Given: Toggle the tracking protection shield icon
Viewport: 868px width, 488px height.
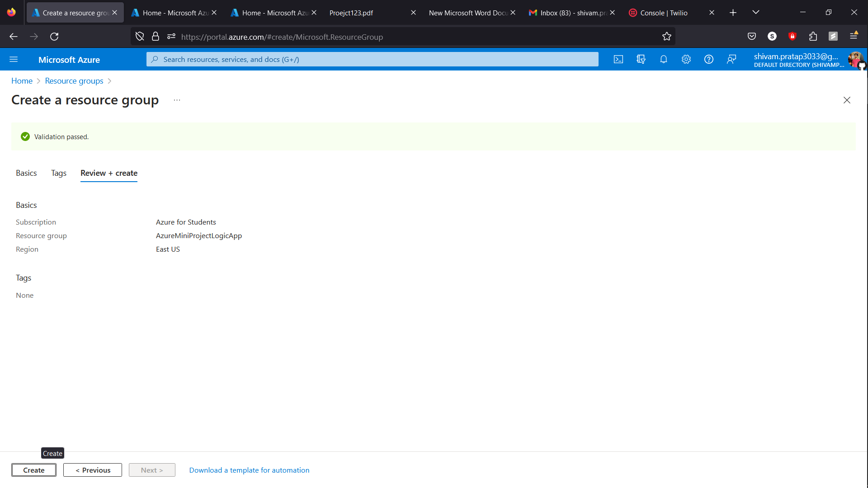Looking at the screenshot, I should coord(139,36).
